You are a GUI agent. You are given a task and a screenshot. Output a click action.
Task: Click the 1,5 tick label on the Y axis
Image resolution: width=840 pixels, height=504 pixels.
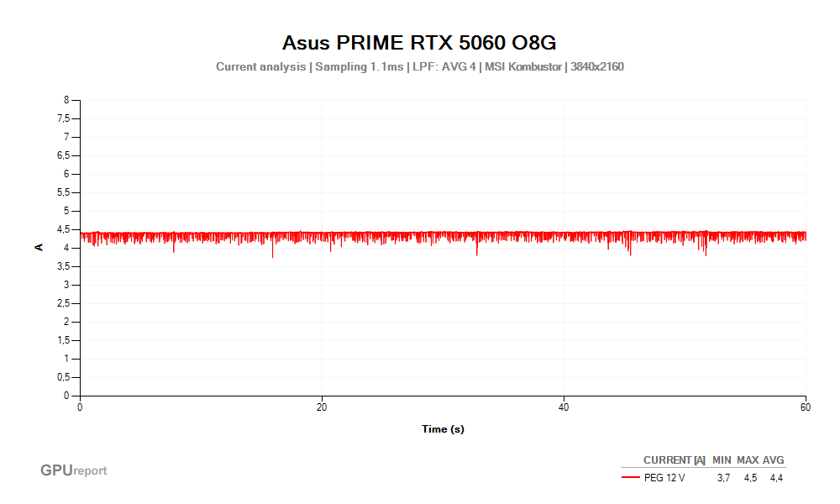tap(63, 340)
